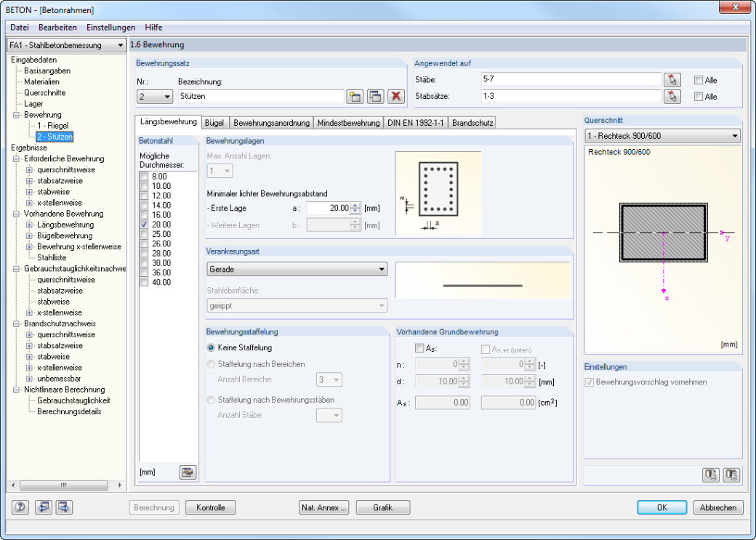
Task: Enable the 25.00 diameter checkbox
Action: [144, 234]
